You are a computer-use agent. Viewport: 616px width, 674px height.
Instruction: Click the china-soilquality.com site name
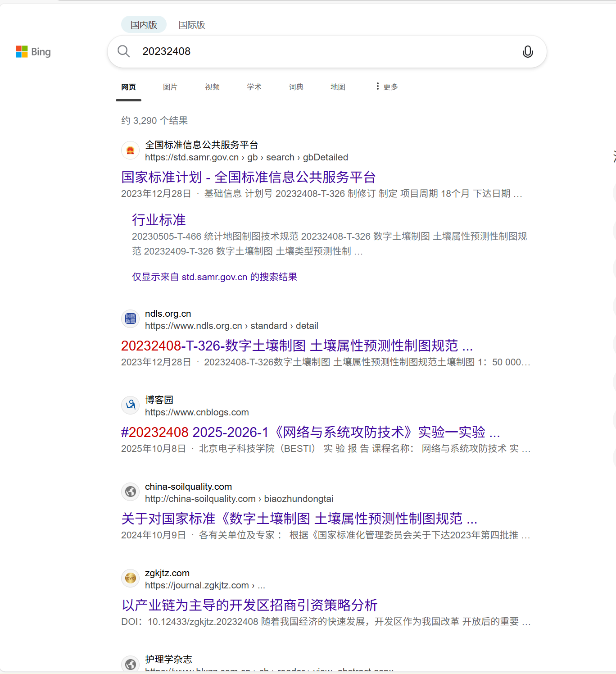coord(188,487)
